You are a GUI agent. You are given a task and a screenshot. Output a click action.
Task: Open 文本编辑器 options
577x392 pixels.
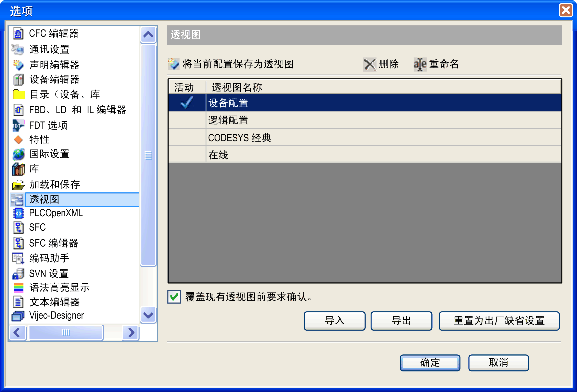54,302
